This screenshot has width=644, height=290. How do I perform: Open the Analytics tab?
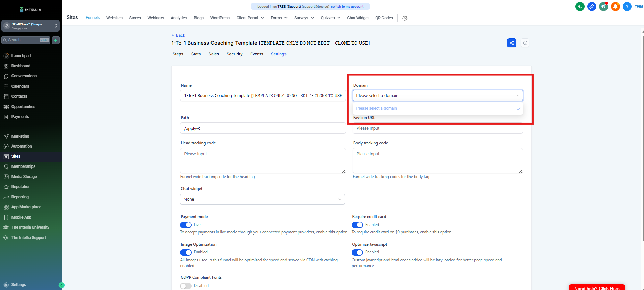point(179,18)
